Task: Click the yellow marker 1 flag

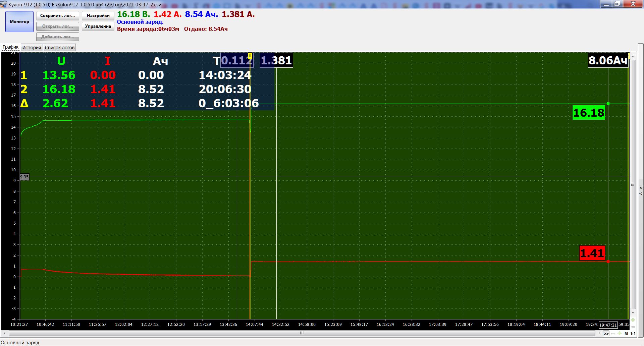Action: [x=250, y=56]
